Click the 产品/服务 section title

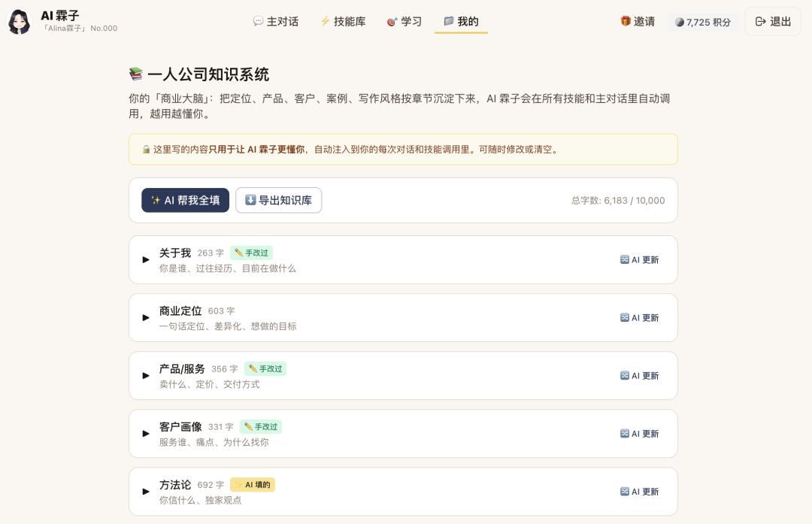coord(182,368)
